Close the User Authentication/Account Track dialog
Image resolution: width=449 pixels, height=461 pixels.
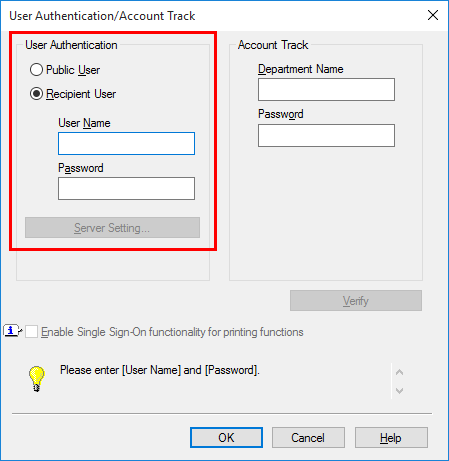tap(433, 15)
